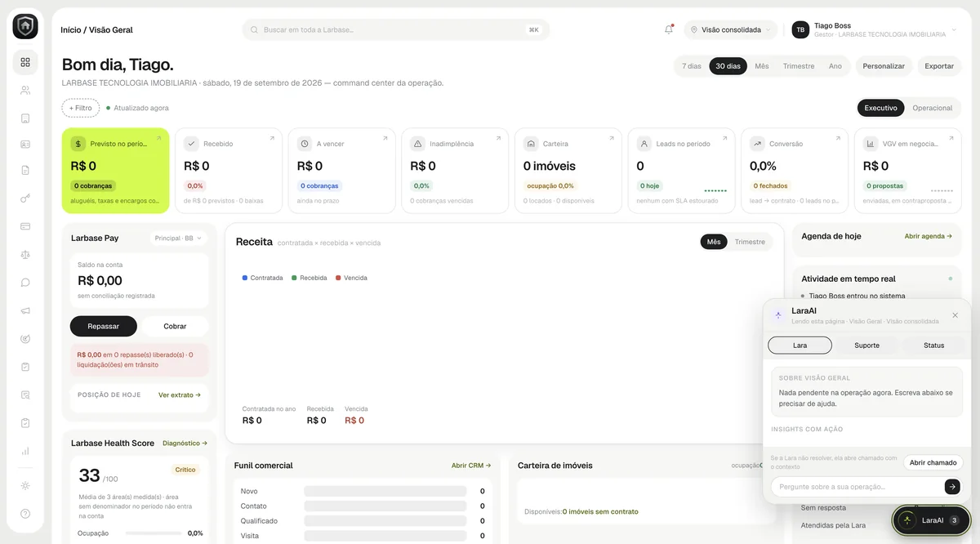
Task: Click the Pergunte sobre a sua operação input
Action: coord(857,487)
